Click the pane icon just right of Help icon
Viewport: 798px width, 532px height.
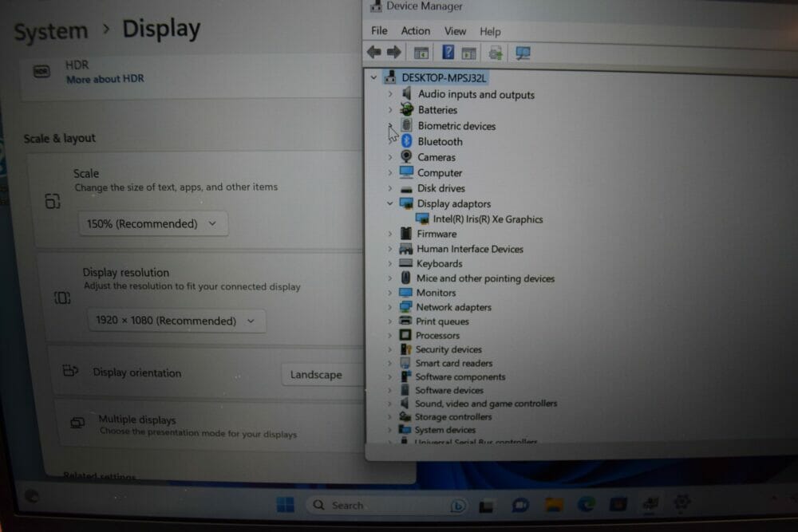[468, 53]
